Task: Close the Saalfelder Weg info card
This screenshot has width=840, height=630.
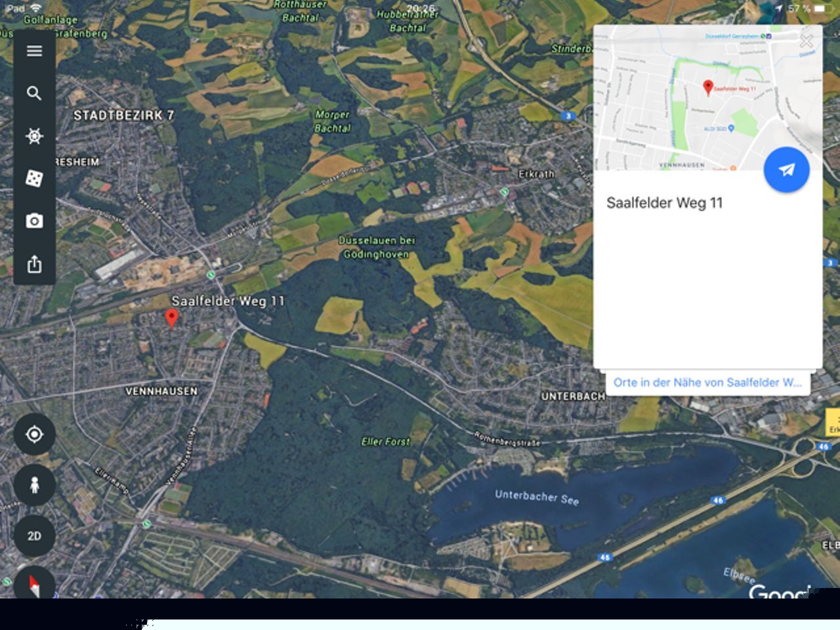Action: pyautogui.click(x=807, y=41)
